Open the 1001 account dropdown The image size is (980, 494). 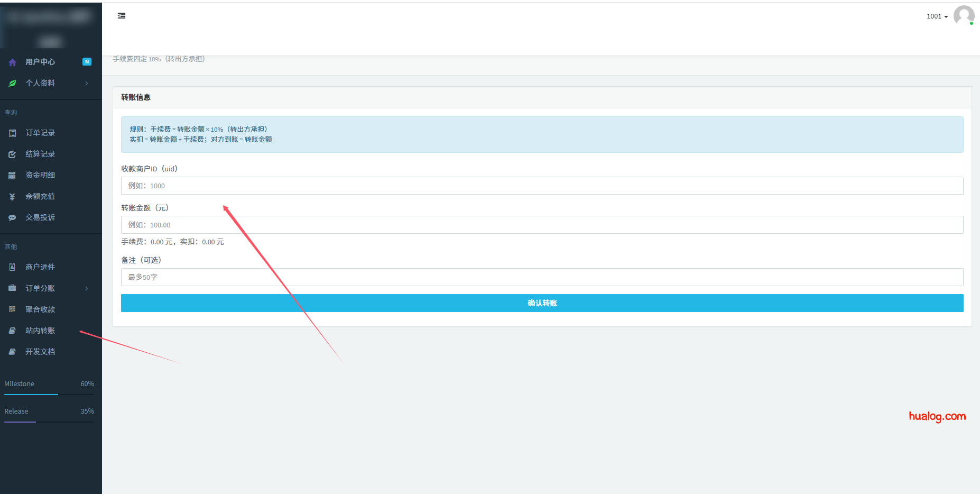click(x=937, y=16)
